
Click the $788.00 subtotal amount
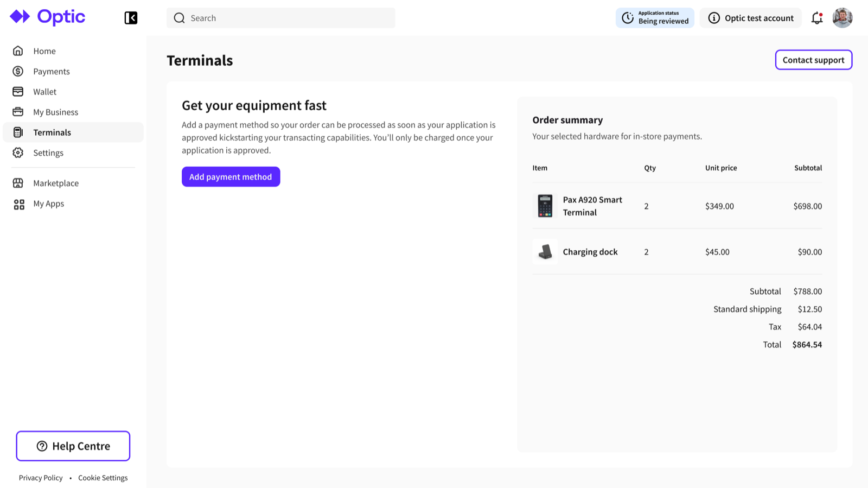pos(808,291)
